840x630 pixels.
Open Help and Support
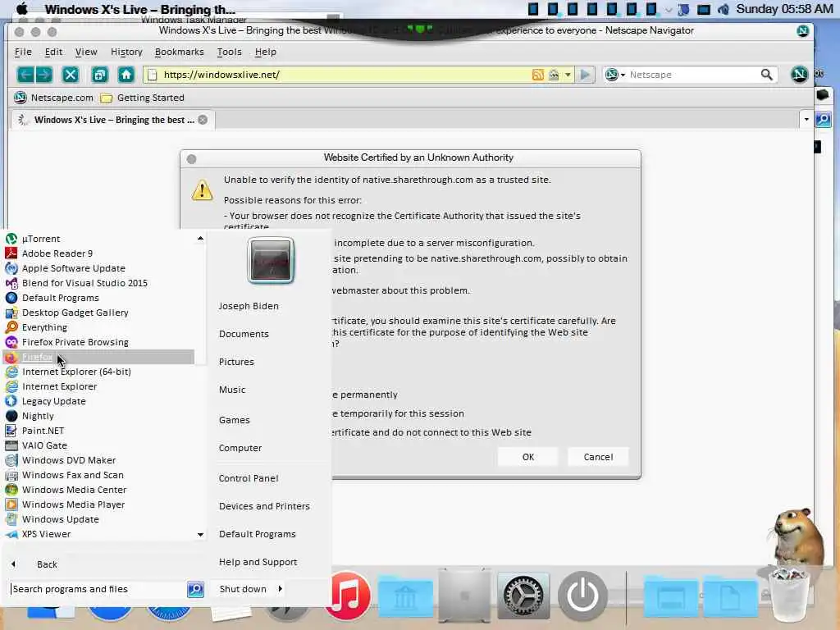(258, 561)
